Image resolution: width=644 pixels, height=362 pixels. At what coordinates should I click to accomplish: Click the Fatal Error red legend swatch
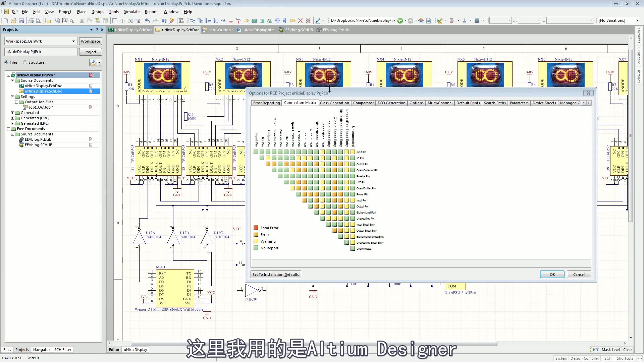pyautogui.click(x=256, y=228)
